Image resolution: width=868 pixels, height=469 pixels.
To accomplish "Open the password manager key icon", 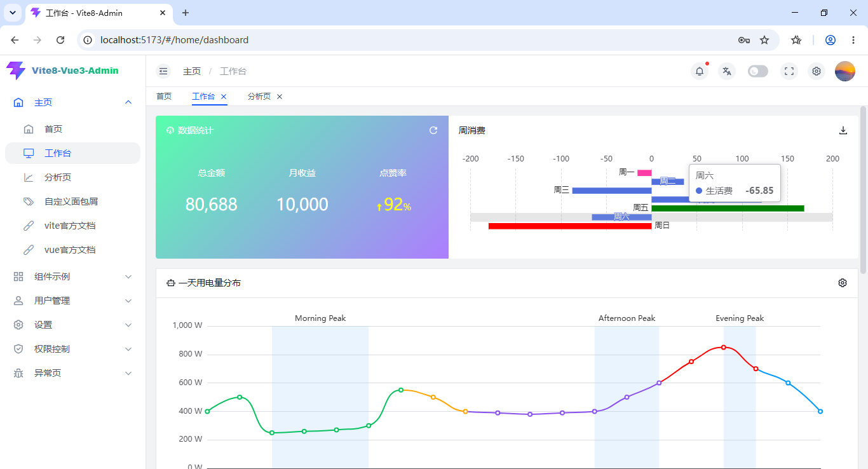I will [744, 40].
